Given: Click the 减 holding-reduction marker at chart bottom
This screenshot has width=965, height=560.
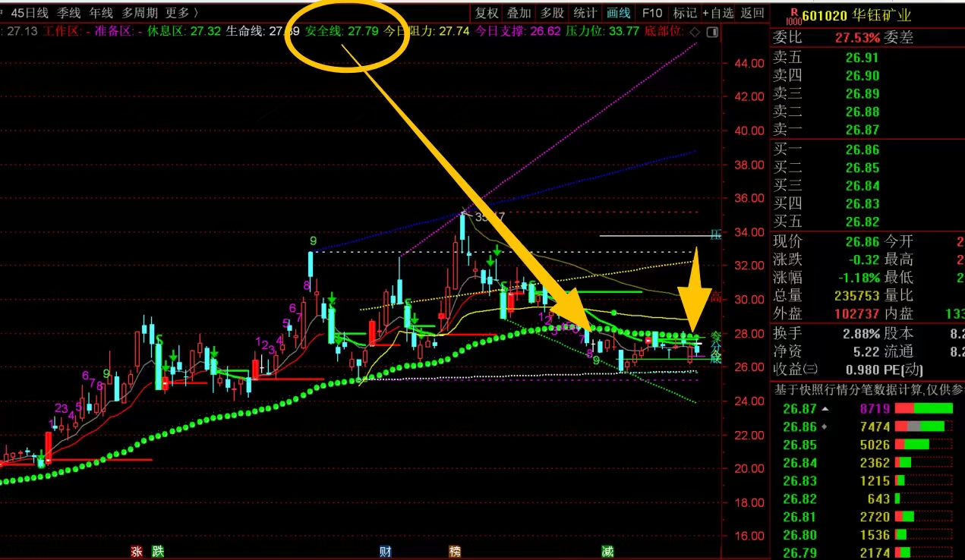Looking at the screenshot, I should click(607, 552).
